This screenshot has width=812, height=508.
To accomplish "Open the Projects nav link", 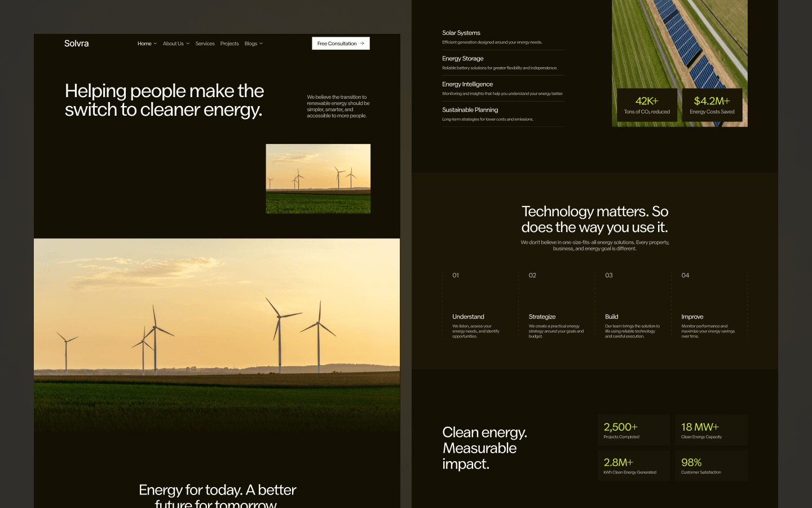I will point(230,43).
